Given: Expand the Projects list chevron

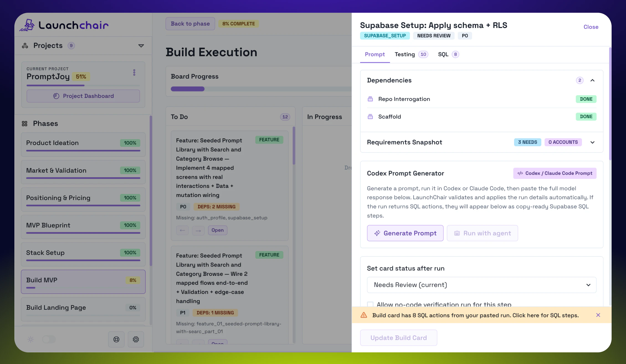Looking at the screenshot, I should point(141,45).
